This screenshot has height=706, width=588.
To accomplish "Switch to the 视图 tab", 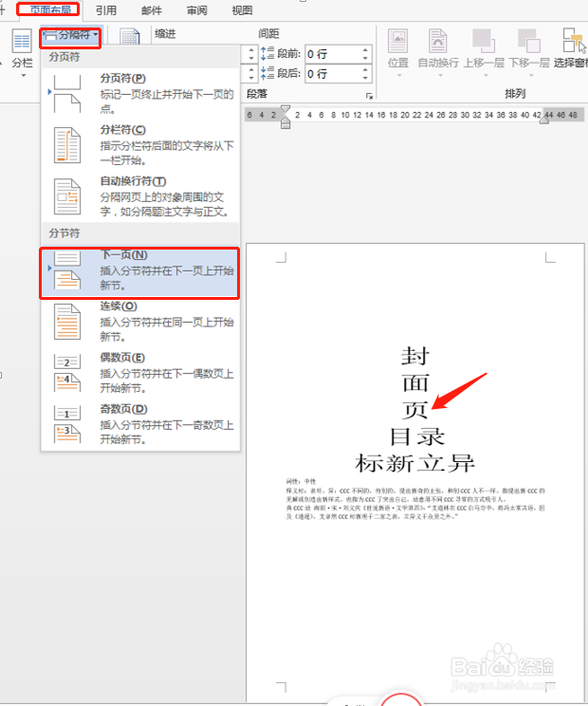I will [242, 10].
